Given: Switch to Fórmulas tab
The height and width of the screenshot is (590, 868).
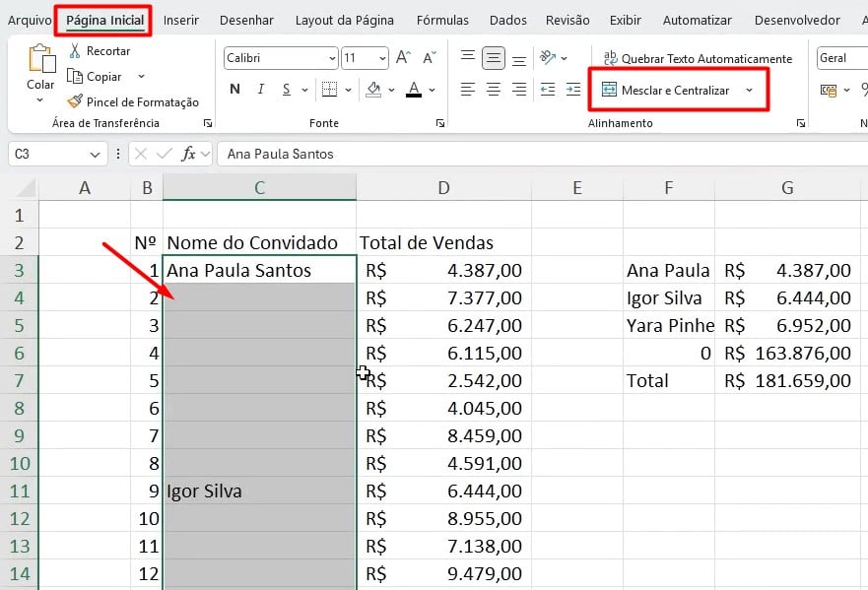Looking at the screenshot, I should pos(442,21).
